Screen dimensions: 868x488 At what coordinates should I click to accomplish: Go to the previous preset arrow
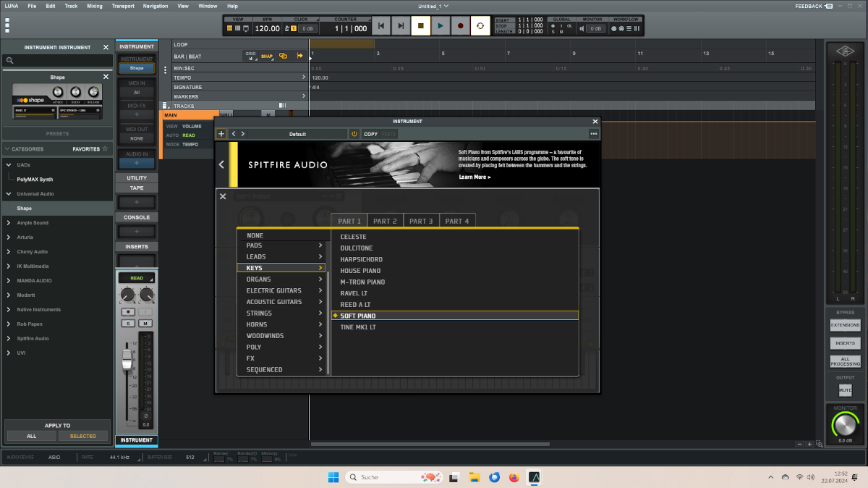coord(234,134)
